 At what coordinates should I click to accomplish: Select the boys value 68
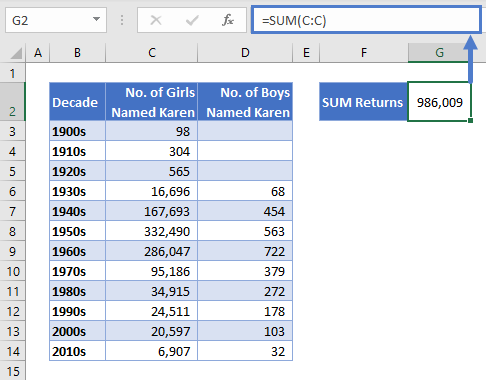click(245, 191)
